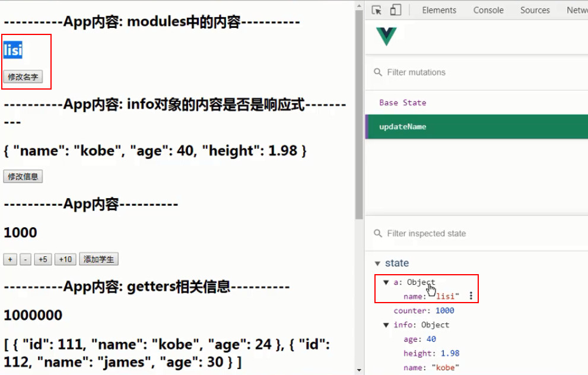
Task: Click the 1000000 getter value text
Action: coord(33,315)
